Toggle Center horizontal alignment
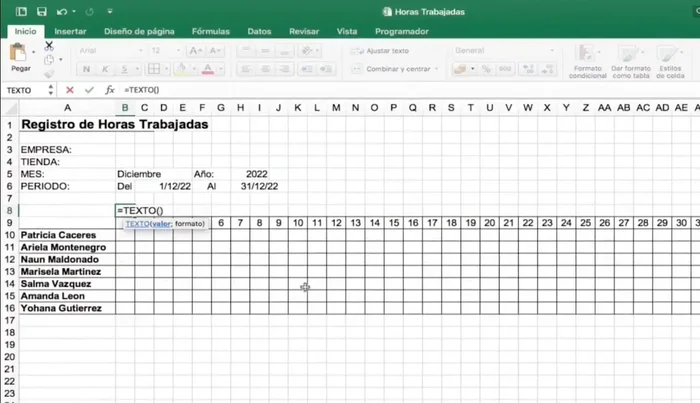Screen dimensions: 700x403 pos(265,69)
